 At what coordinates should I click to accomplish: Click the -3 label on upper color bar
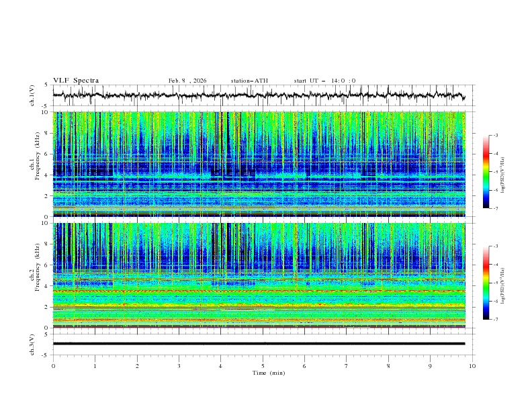[495, 136]
